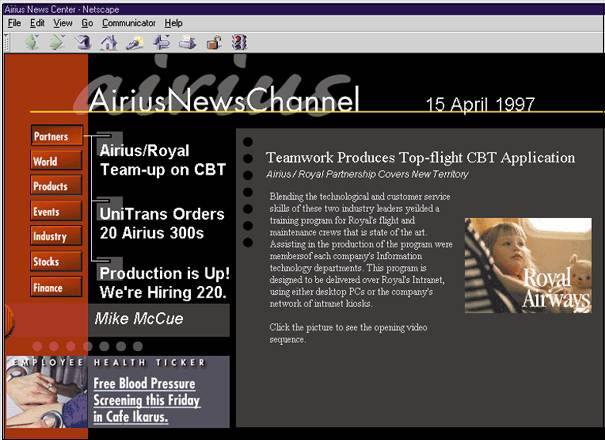
Task: Go forward with the Forward arrow icon
Action: point(57,42)
